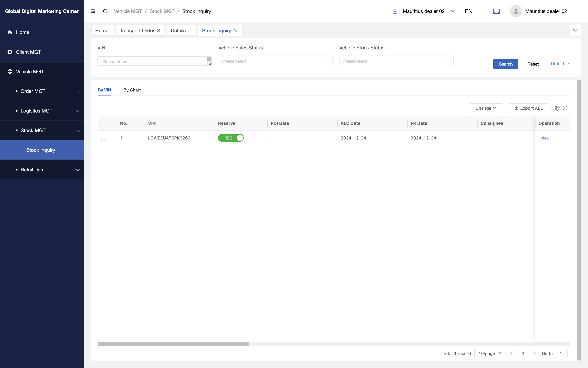Open Vehicle Stock Status dropdown
The image size is (588, 368).
(x=396, y=61)
